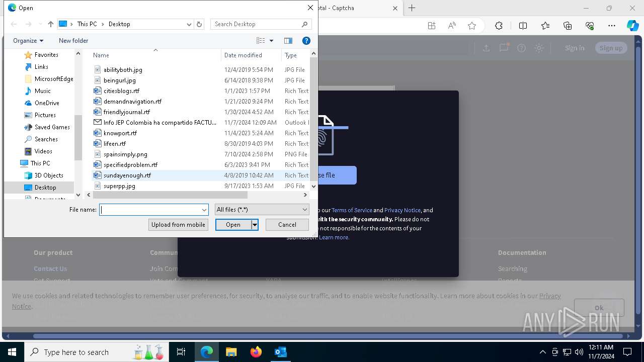The height and width of the screenshot is (362, 644).
Task: Cancel the Open dialog
Action: point(287,225)
